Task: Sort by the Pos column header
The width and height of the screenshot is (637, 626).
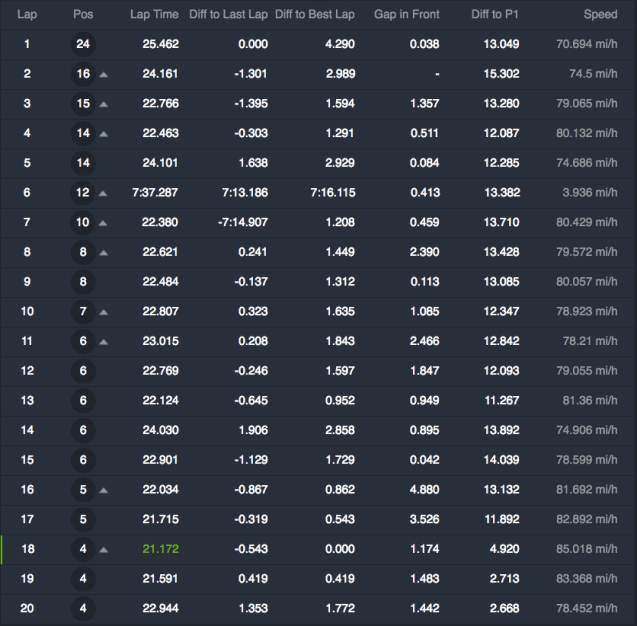Action: [83, 15]
